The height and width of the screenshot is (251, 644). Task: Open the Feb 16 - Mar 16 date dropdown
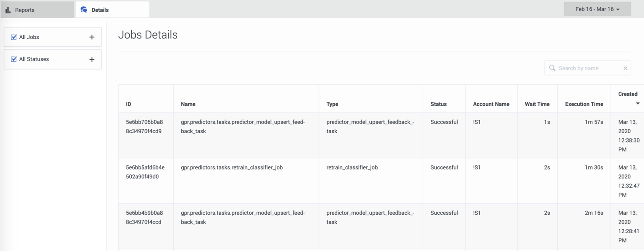coord(597,9)
